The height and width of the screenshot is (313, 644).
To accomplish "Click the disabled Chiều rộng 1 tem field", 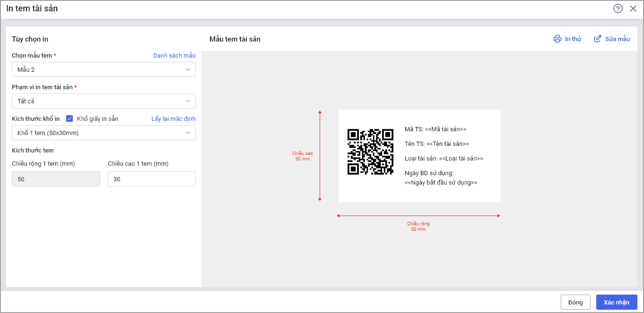I will (x=56, y=179).
